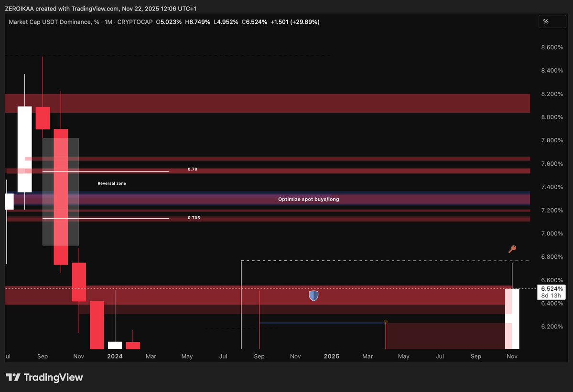Click the close value C6.524% in the legend
The width and height of the screenshot is (573, 392).
(254, 22)
